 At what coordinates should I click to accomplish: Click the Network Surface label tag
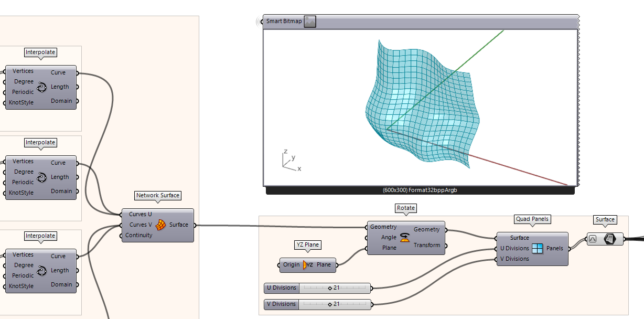pos(157,196)
